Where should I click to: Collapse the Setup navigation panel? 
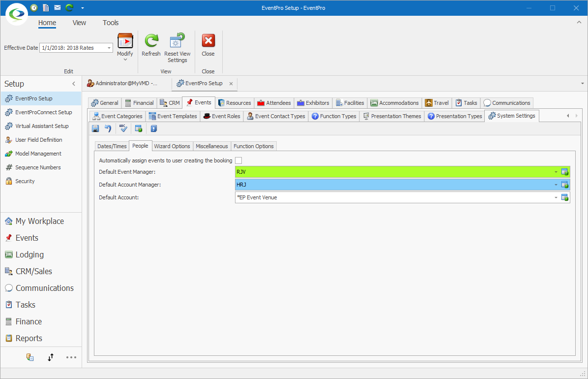(74, 84)
